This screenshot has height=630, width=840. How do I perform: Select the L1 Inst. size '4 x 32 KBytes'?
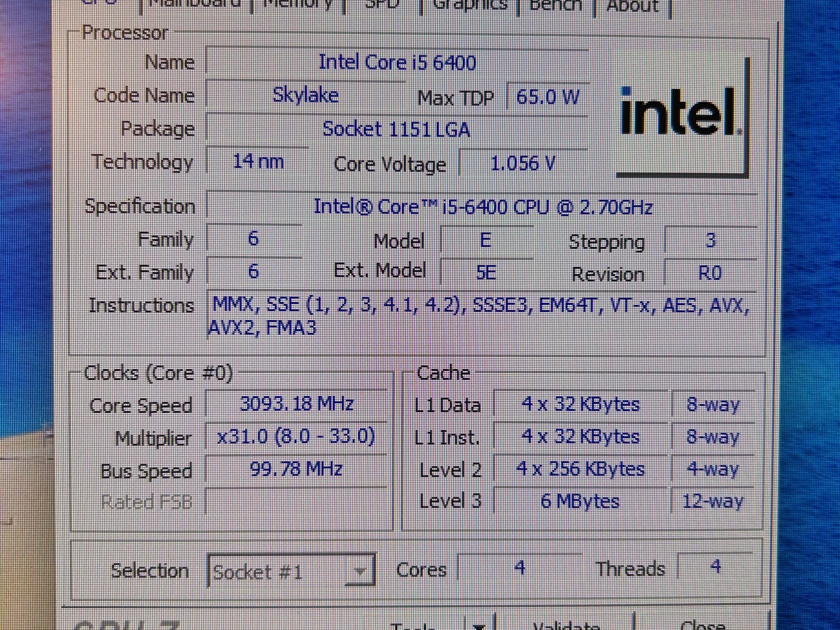(x=580, y=437)
